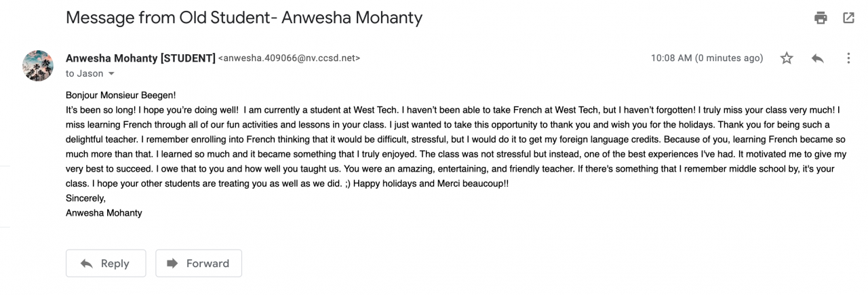
Task: Click the reply arrow icon beside the star
Action: (818, 58)
